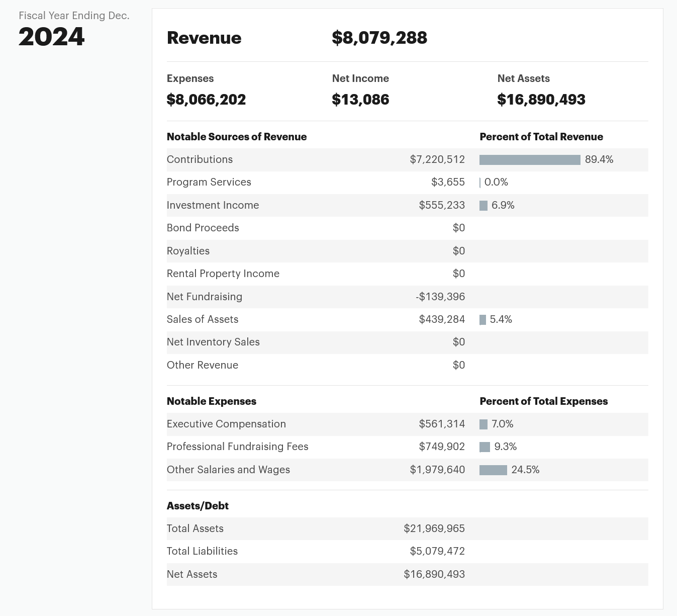
Task: Select the "Bond Proceeds" row label
Action: click(203, 228)
